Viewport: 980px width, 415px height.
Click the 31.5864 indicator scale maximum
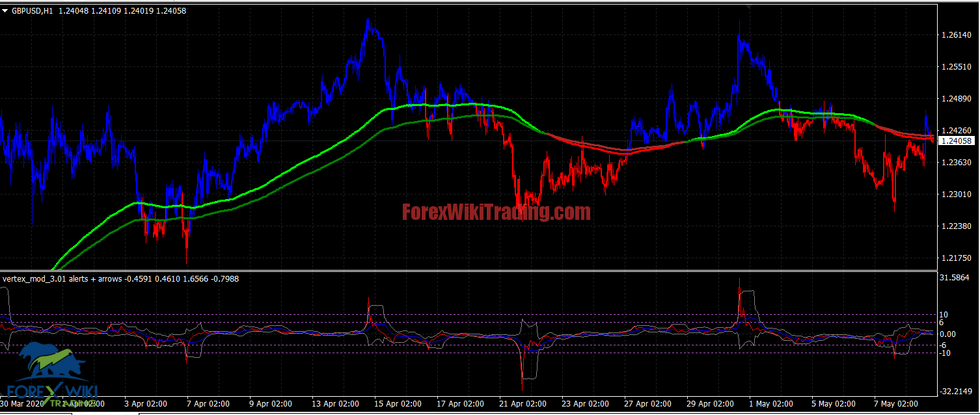pos(956,278)
